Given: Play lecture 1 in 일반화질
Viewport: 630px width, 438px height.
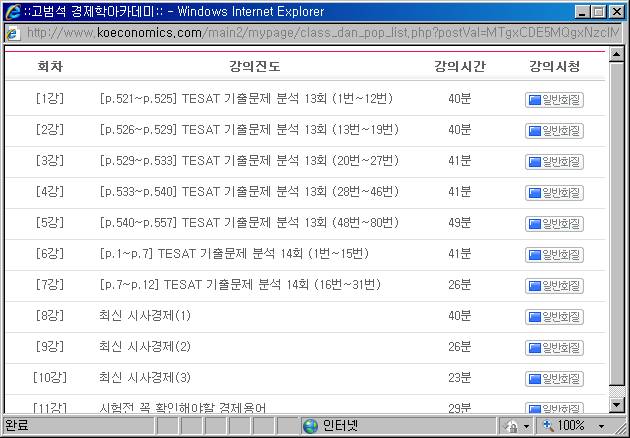Looking at the screenshot, I should [554, 99].
